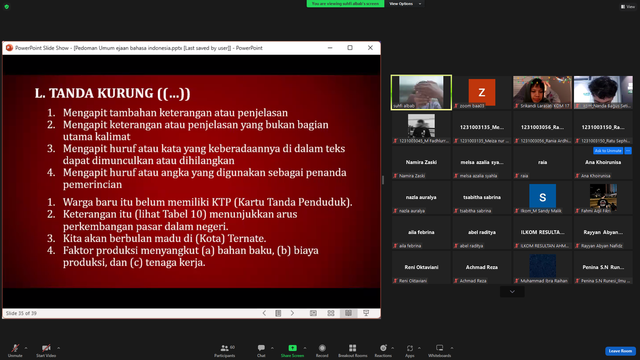Image resolution: width=640 pixels, height=360 pixels.
Task: Expand video options caret beside Start Video
Action: (x=59, y=348)
